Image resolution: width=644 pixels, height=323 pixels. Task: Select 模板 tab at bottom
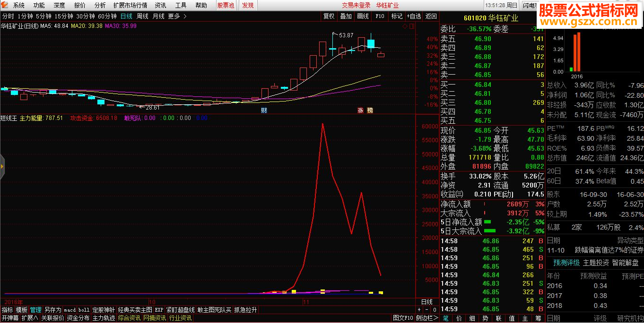coord(22,310)
